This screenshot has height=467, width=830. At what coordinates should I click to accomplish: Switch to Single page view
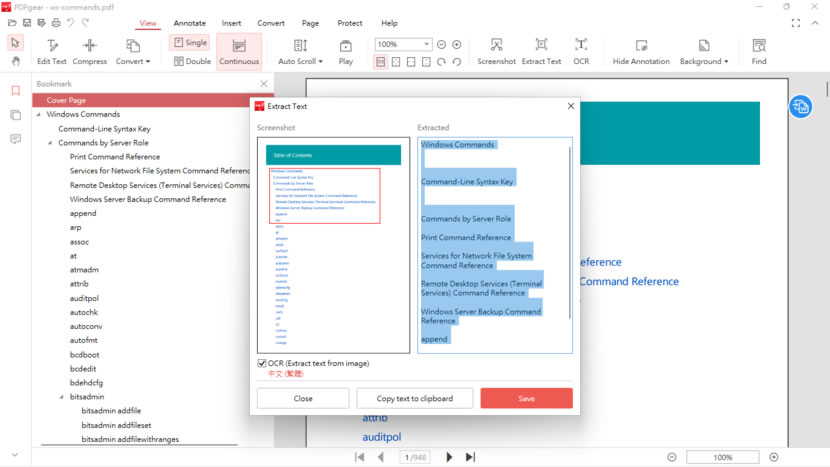coord(191,42)
